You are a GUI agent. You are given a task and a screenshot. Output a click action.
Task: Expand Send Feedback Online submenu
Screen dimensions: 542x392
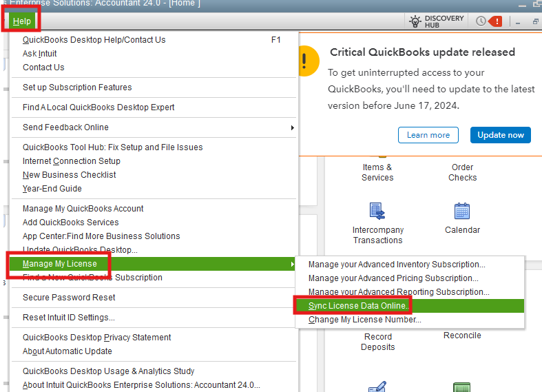point(154,127)
